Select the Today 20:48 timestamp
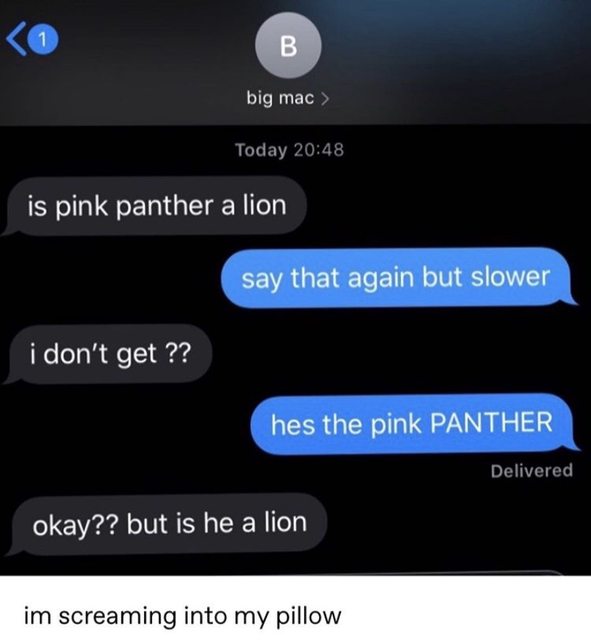Viewport: 591px width, 640px height. coord(289,150)
